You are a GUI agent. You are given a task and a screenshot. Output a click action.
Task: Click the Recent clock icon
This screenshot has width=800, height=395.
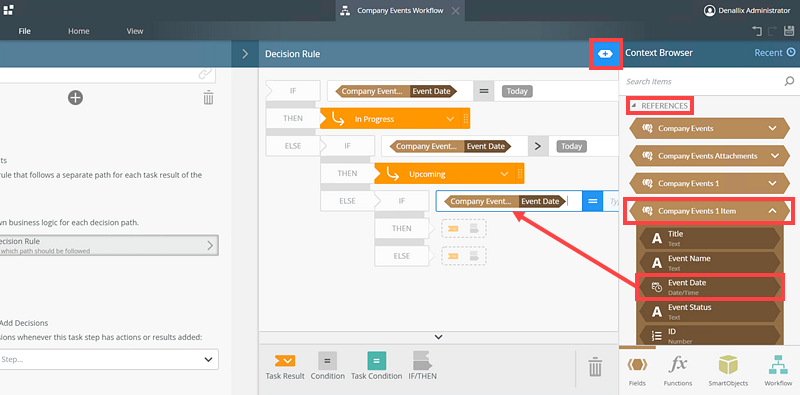(791, 52)
